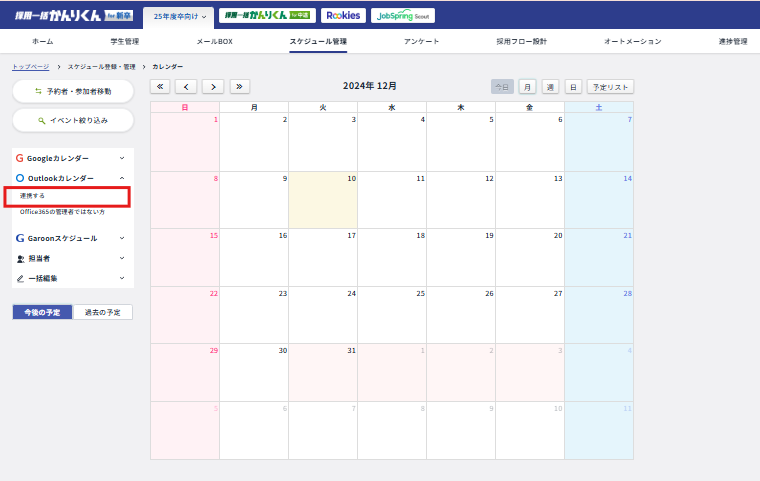
Task: Switch calendar to 週 week view
Action: click(x=550, y=87)
